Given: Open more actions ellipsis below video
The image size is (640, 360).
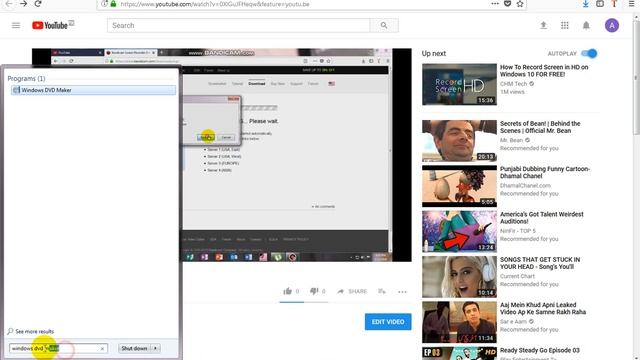Looking at the screenshot, I should pyautogui.click(x=402, y=291).
